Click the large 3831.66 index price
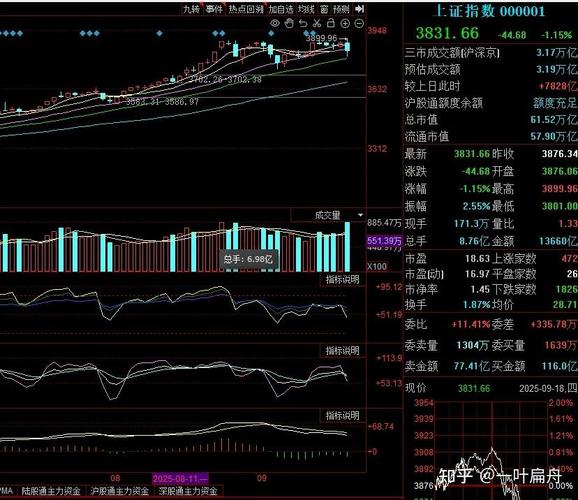The height and width of the screenshot is (500, 578). tap(447, 34)
